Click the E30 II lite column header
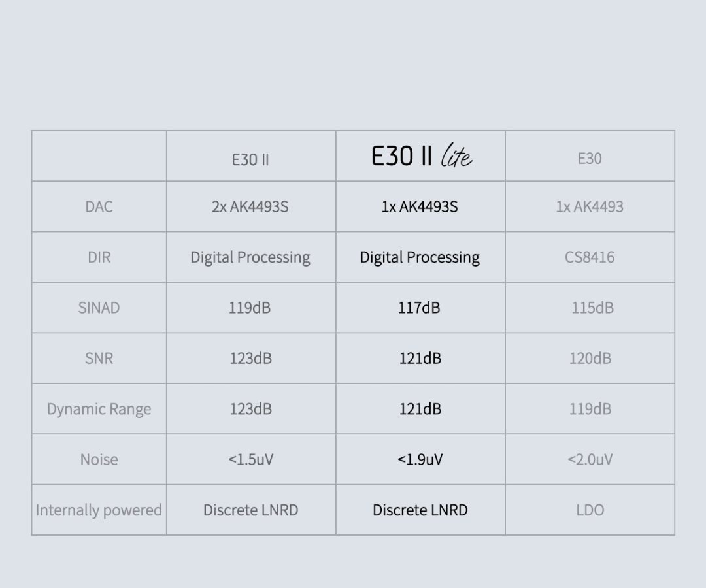 tap(422, 156)
